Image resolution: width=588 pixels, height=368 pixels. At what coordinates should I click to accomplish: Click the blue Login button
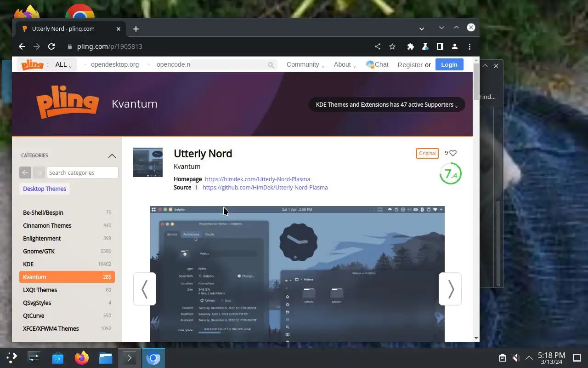(x=449, y=64)
